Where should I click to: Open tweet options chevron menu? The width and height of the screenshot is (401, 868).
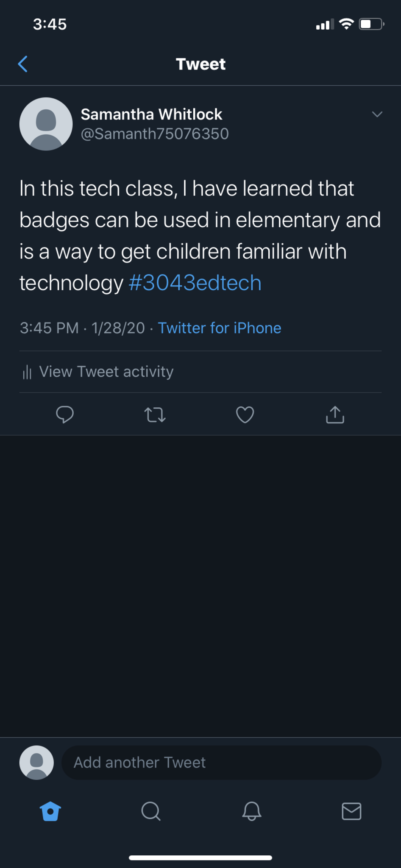377,114
